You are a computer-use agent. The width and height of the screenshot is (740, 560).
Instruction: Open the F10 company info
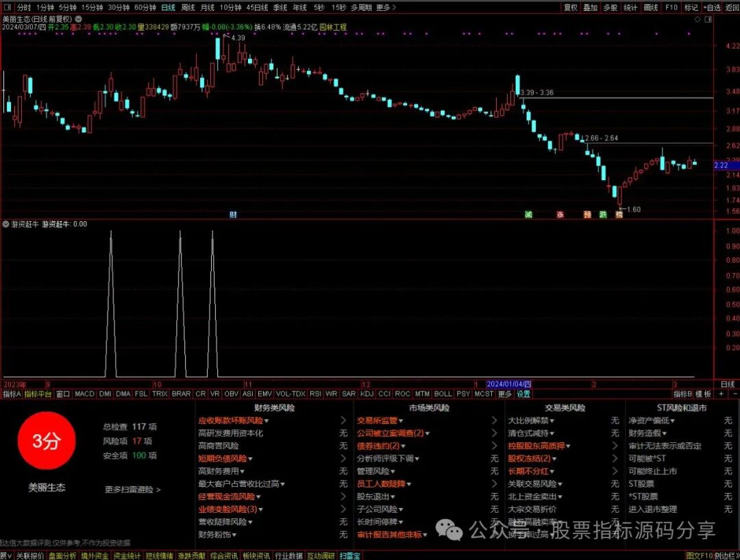pyautogui.click(x=671, y=8)
